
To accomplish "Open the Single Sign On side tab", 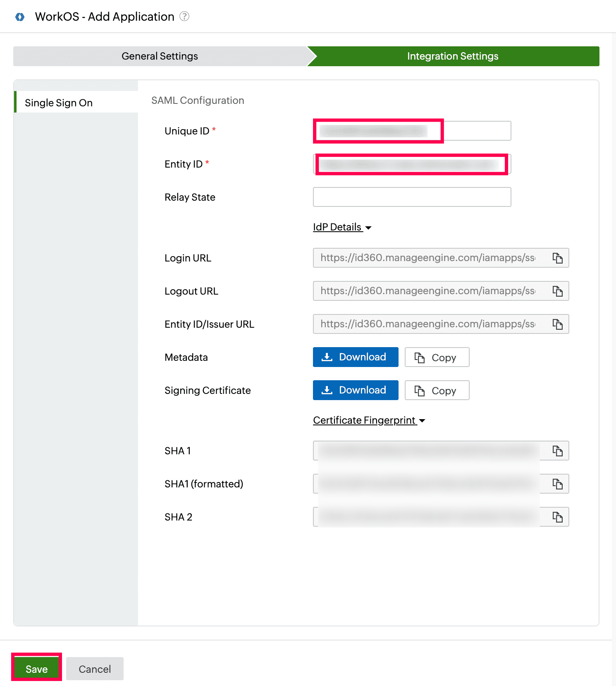I will click(x=76, y=103).
